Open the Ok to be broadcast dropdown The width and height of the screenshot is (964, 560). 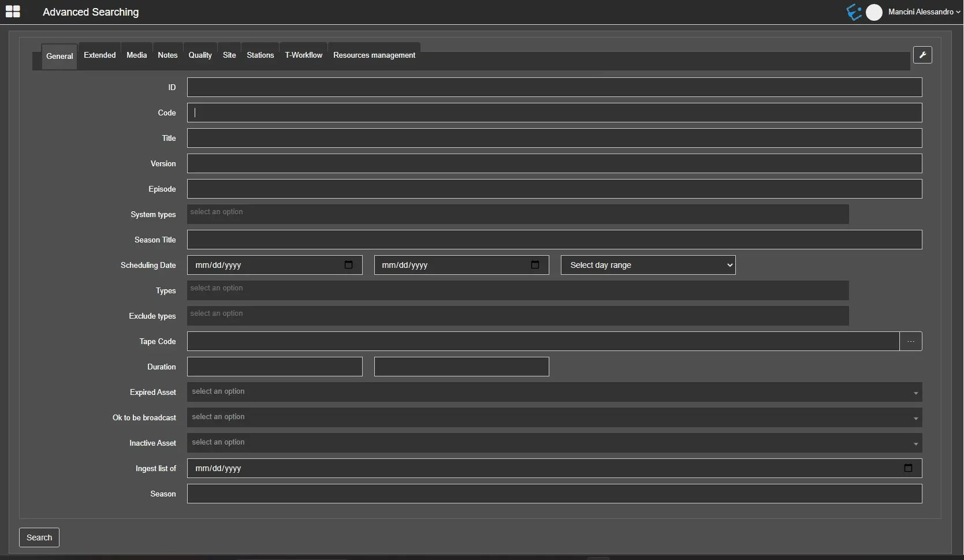pos(554,417)
